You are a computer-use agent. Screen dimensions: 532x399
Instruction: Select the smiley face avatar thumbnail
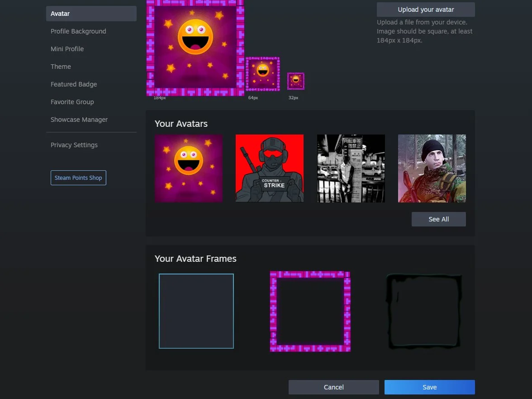click(189, 168)
